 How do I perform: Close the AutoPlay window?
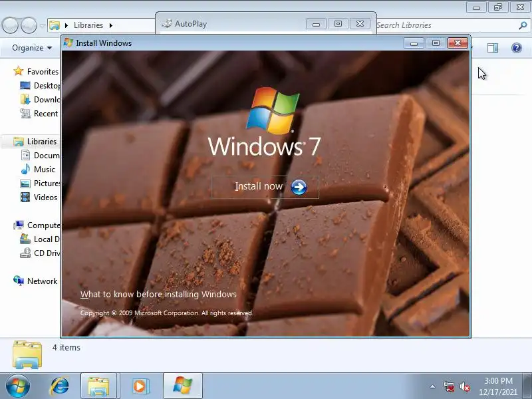point(360,24)
